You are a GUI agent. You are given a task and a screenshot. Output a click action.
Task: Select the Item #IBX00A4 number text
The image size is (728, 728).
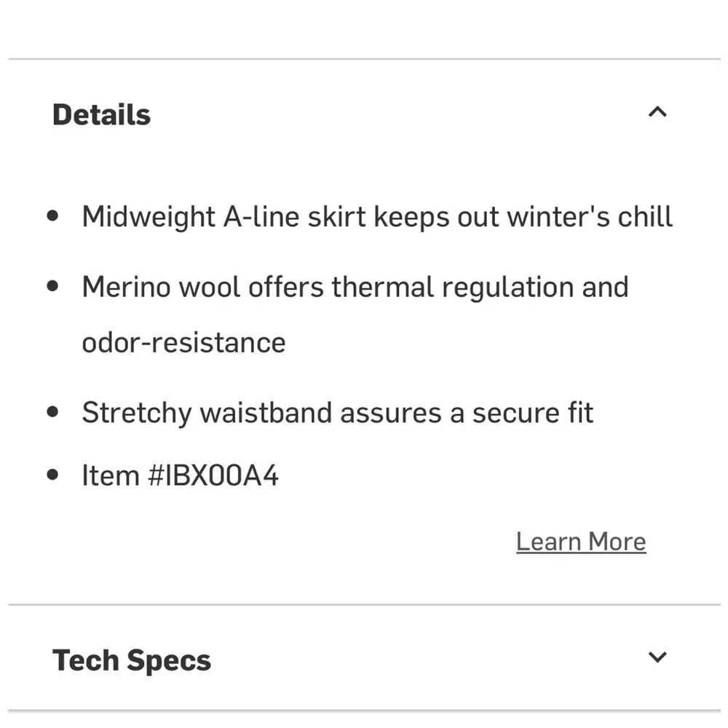(x=180, y=475)
